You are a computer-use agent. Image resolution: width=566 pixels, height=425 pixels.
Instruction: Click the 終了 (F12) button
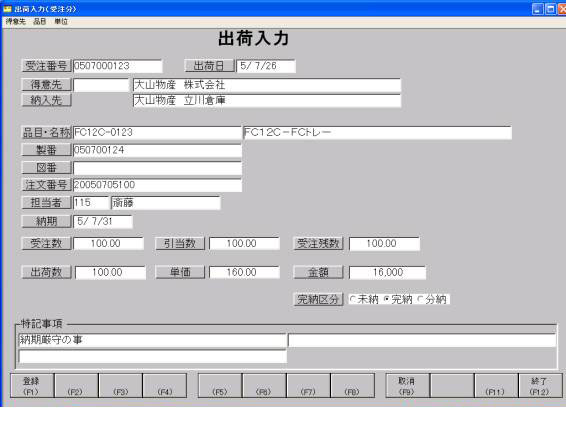540,386
